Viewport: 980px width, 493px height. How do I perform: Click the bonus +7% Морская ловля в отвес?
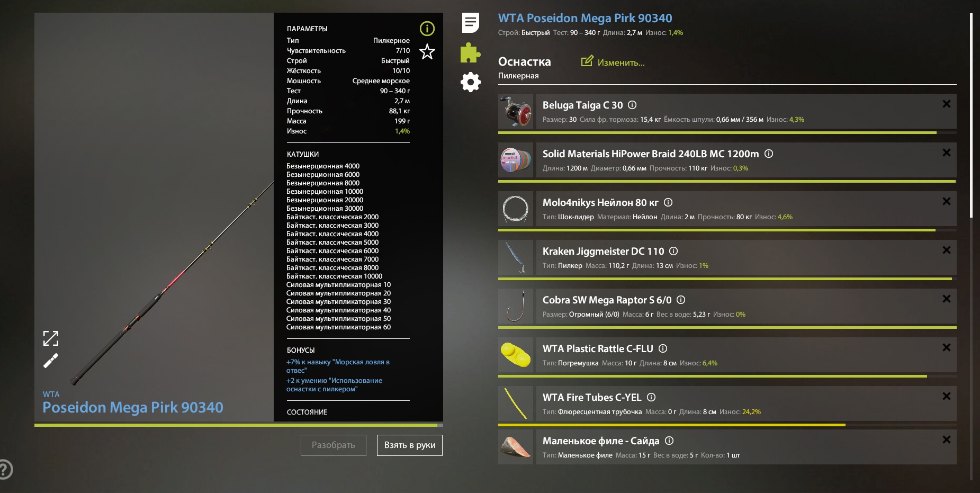(338, 366)
